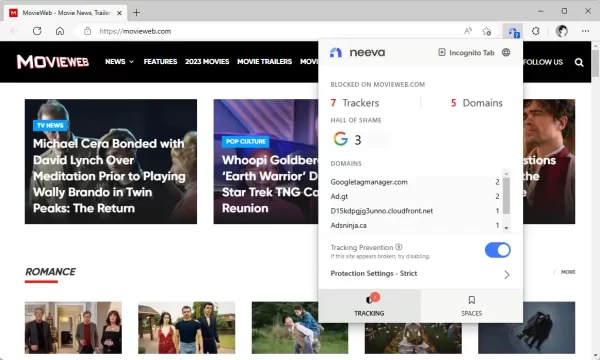
Task: Open Whoopi Goldberg Star Trek article
Action: (x=270, y=184)
